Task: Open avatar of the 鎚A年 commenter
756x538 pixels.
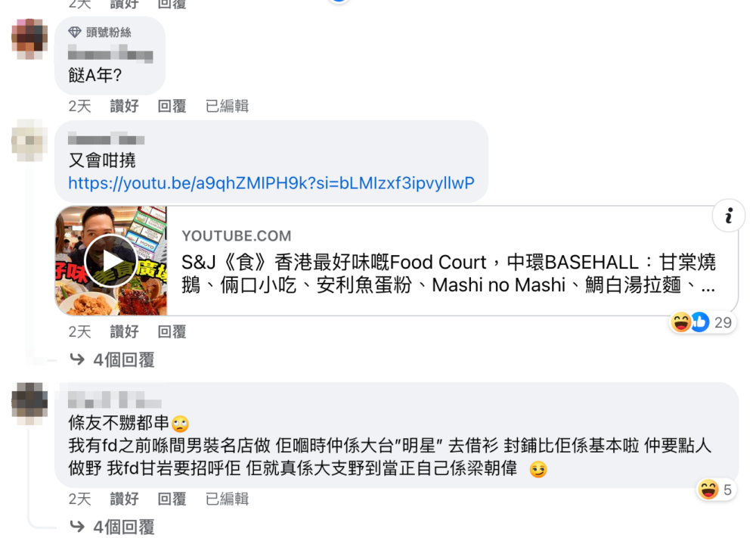Action: 29,38
